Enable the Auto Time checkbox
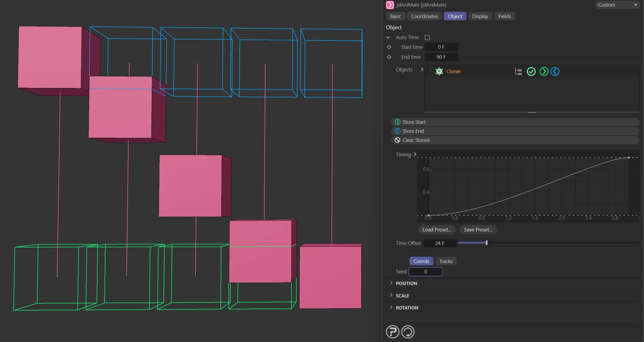644x342 pixels. pos(428,37)
